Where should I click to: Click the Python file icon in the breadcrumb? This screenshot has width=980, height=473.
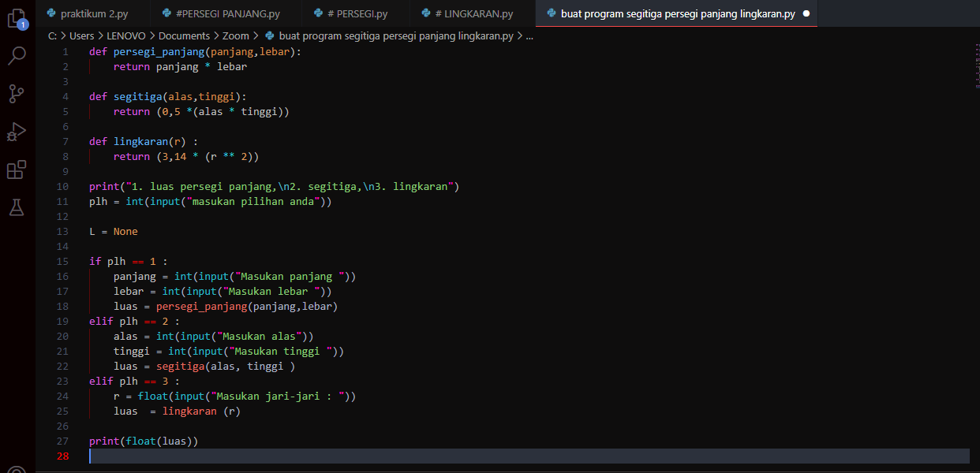click(x=270, y=35)
